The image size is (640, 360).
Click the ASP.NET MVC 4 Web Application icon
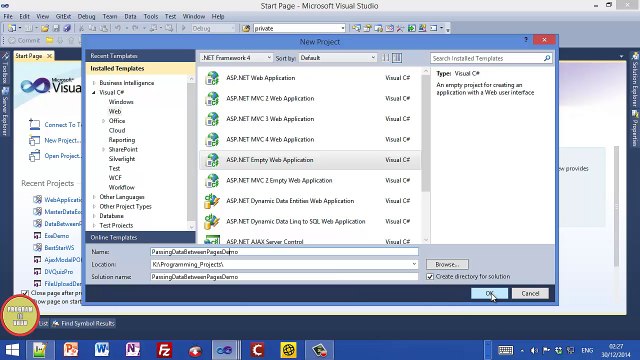[212, 140]
